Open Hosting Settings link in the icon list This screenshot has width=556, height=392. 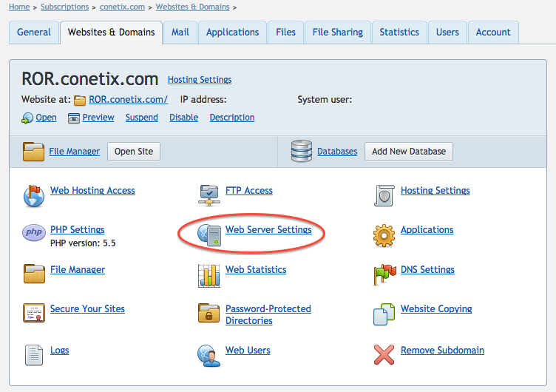coord(435,191)
